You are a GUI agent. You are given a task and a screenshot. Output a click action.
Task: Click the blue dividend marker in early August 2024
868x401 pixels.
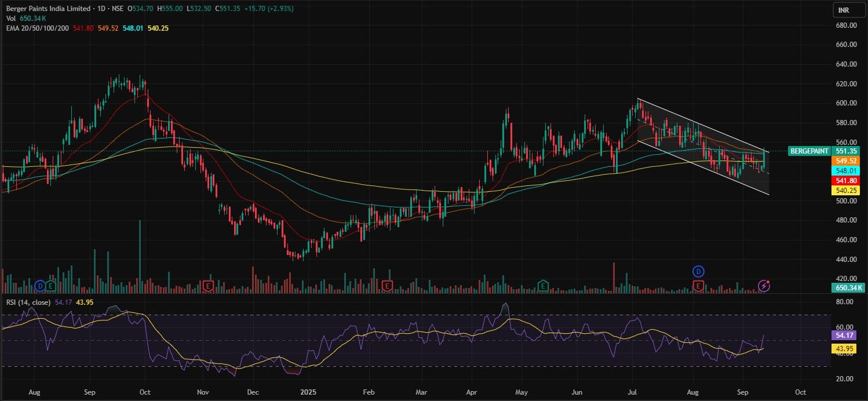point(40,286)
